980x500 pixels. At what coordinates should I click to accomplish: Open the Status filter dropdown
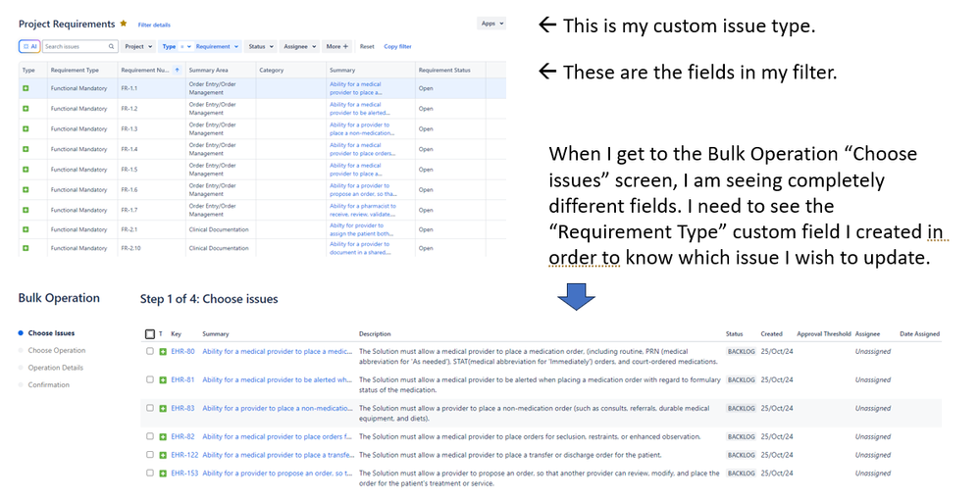pyautogui.click(x=261, y=46)
